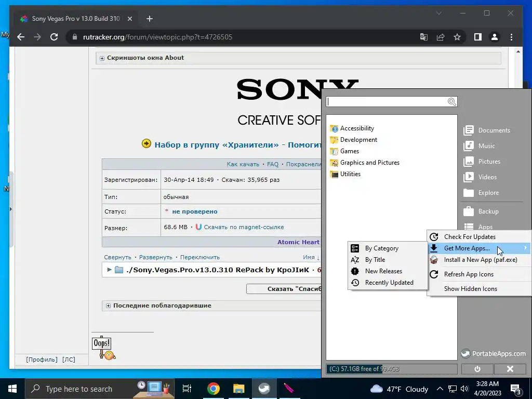Screen dimensions: 532x399
Task: Close the PortableApps menu with X
Action: click(x=510, y=369)
